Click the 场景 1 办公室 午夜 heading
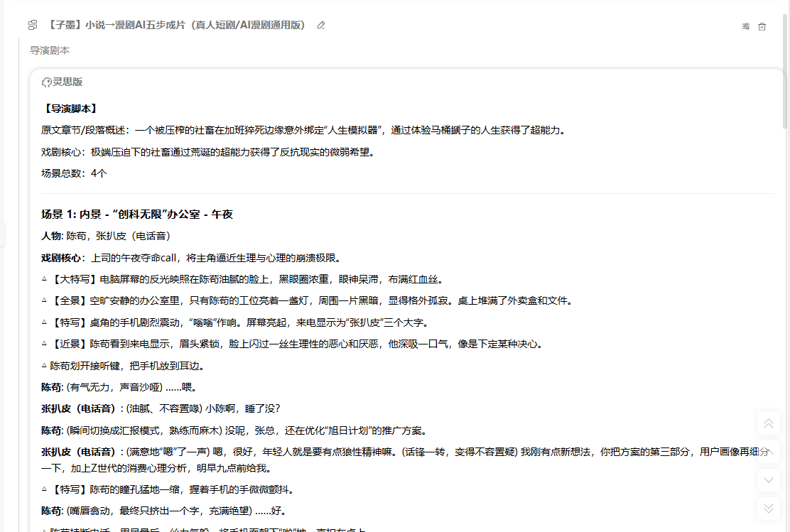Screen dimensions: 790x532 point(137,215)
